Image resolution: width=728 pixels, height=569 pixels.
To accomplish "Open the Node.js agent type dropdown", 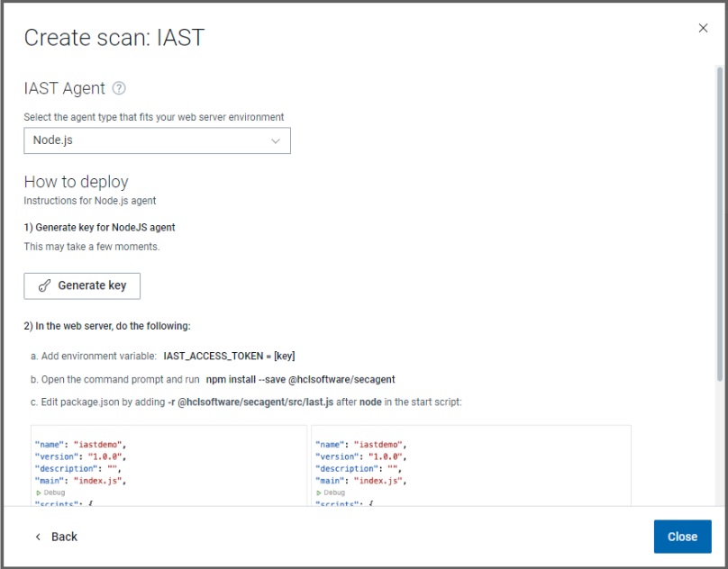I will (x=157, y=140).
